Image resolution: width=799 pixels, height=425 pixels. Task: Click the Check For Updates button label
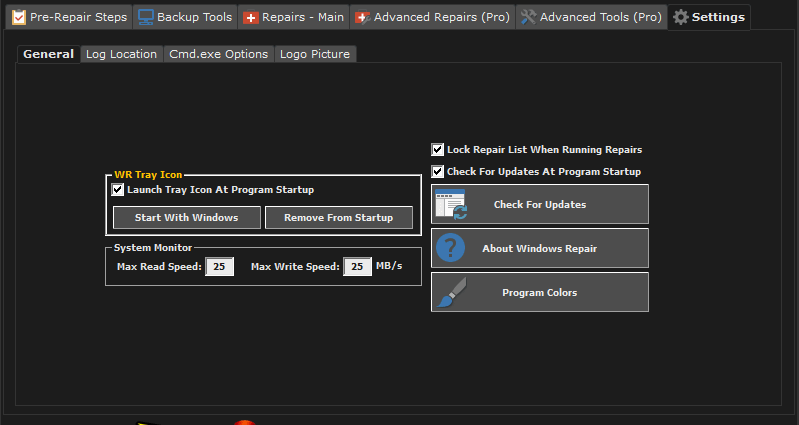click(540, 204)
